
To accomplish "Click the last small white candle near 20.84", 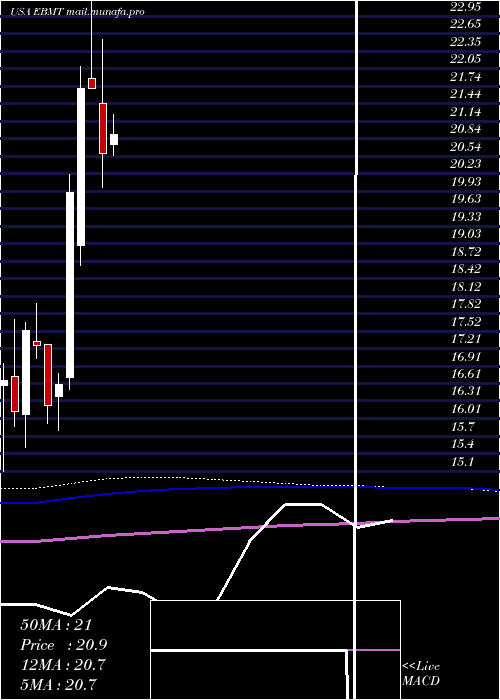I will 114,139.
